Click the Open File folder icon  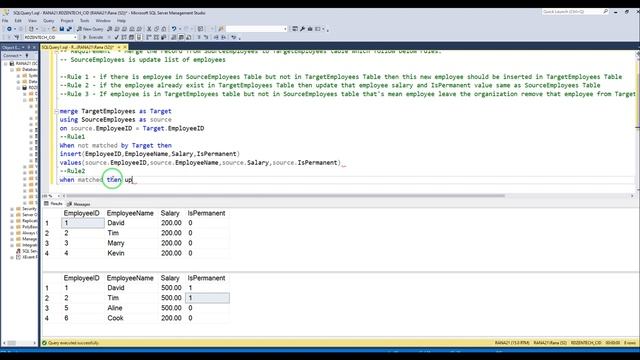click(x=54, y=29)
